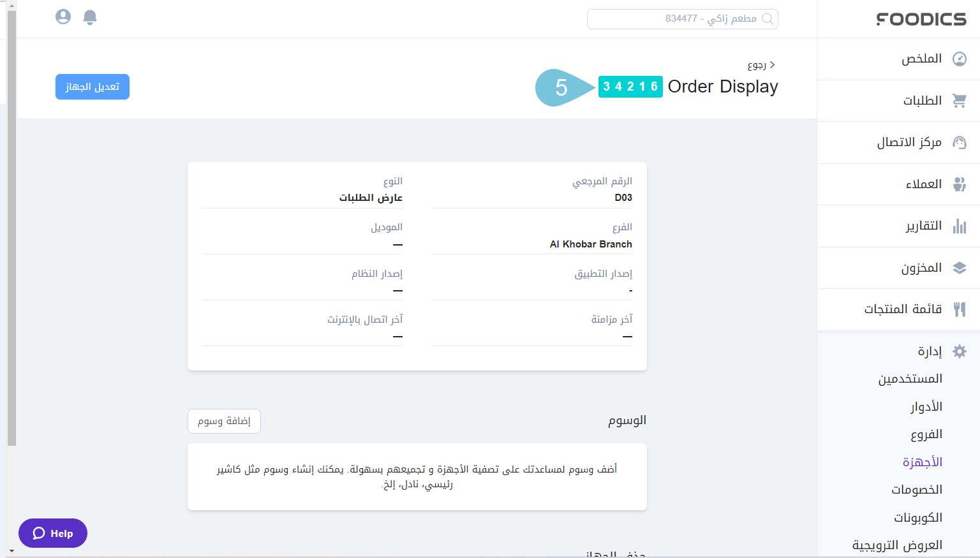
Task: Open the user account profile icon
Action: [x=63, y=17]
